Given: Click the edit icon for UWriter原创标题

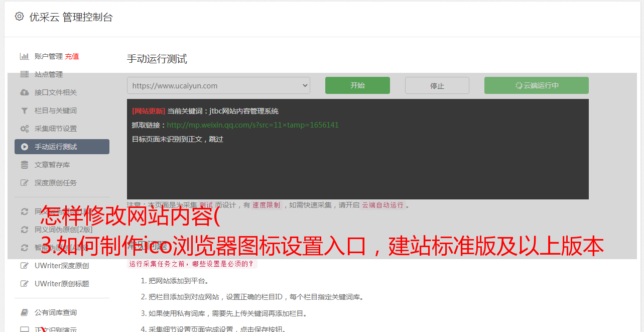Looking at the screenshot, I should point(24,284).
